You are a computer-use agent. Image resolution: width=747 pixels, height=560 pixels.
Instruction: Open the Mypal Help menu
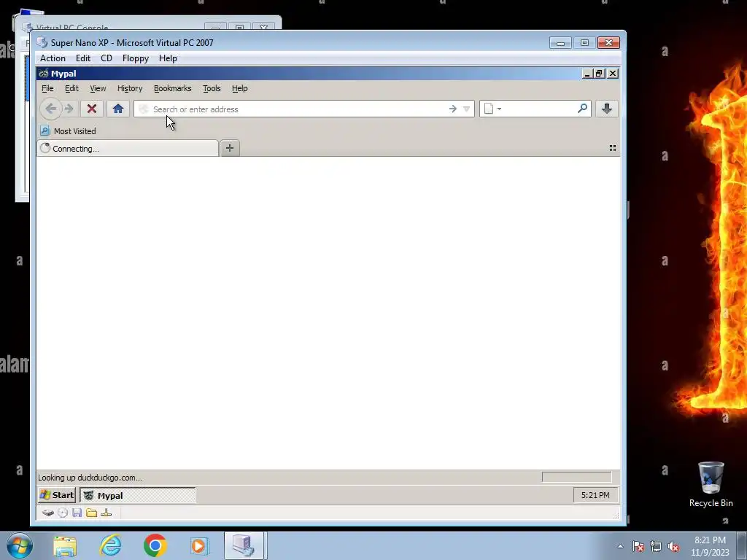(x=239, y=88)
